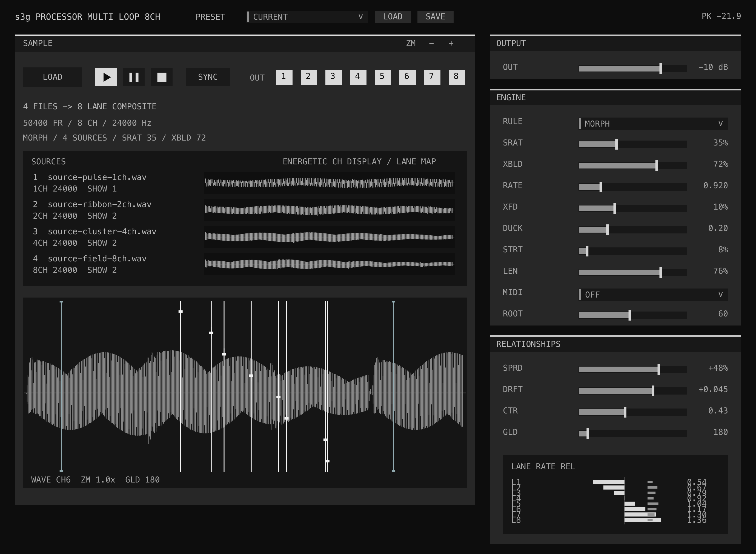Click the ENERGETIC CH DISPLAY / LANE MAP label
Screen dimensions: 756x554
point(359,162)
